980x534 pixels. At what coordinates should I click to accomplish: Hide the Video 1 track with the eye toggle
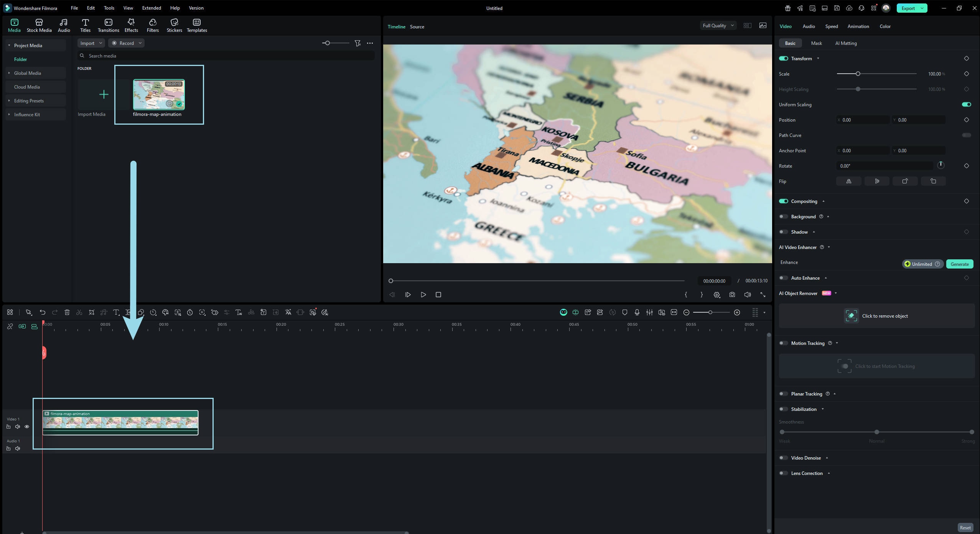(27, 427)
